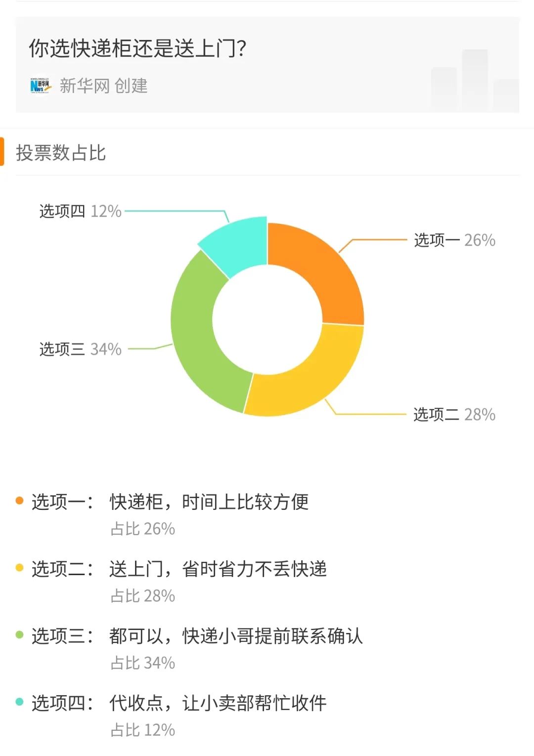The width and height of the screenshot is (534, 756).
Task: Click the cyan legend dot for 选项四
Action: [20, 702]
